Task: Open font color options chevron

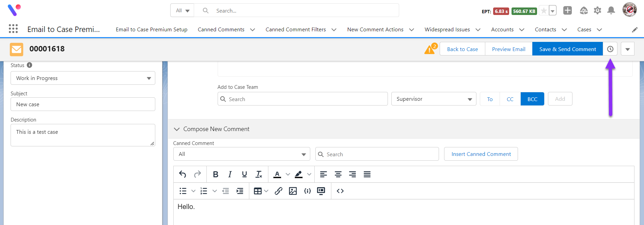Action: [288, 174]
